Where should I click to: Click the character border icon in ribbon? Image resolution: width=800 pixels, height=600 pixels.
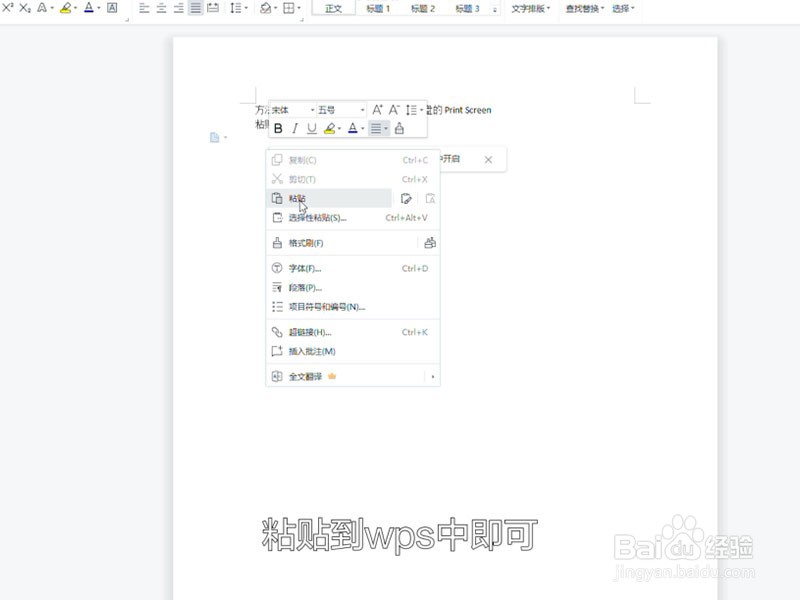112,8
